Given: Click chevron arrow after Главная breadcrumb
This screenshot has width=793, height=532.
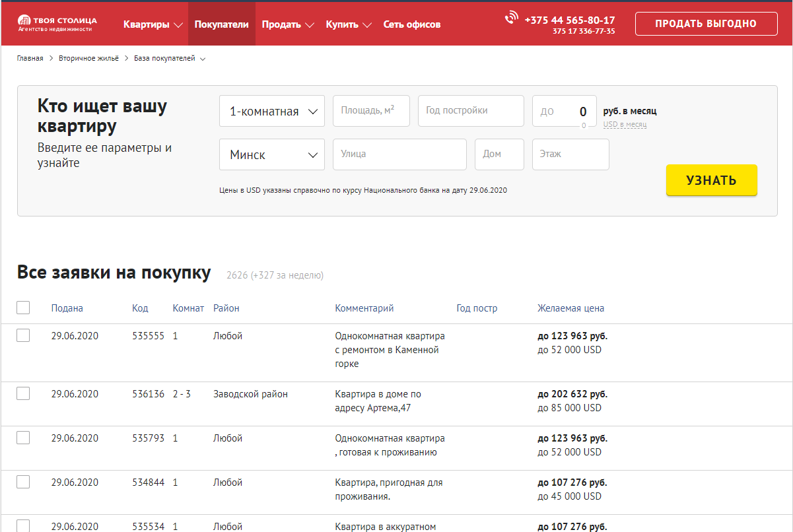Looking at the screenshot, I should click(x=51, y=59).
